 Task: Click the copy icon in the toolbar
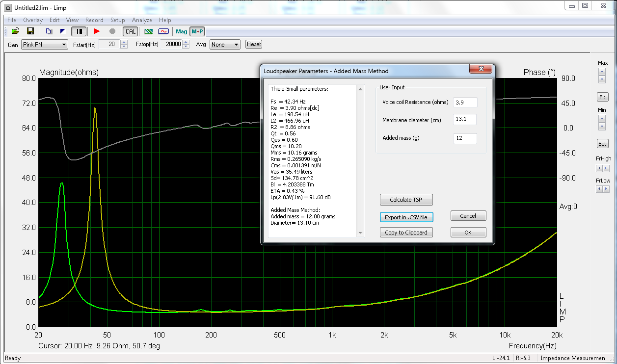coord(49,31)
